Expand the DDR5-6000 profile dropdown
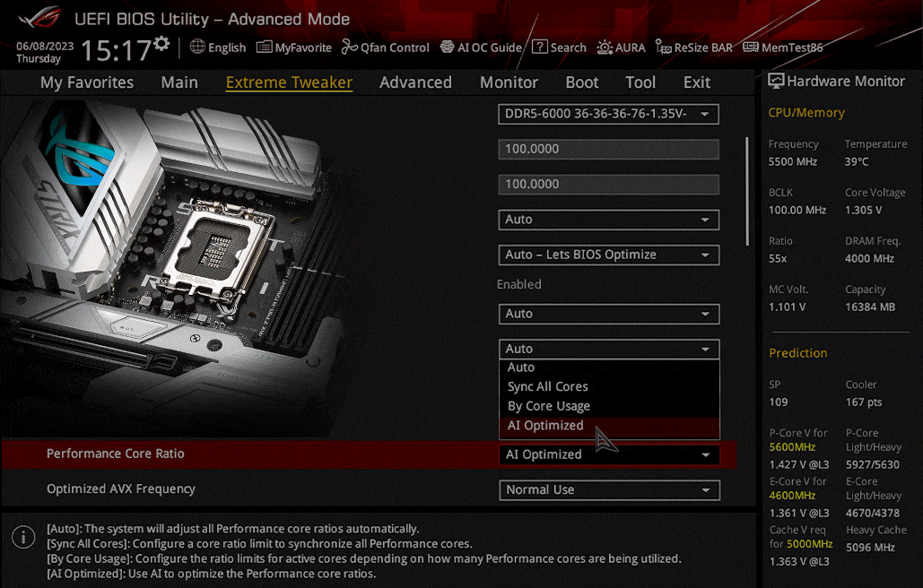The width and height of the screenshot is (923, 588). [609, 114]
